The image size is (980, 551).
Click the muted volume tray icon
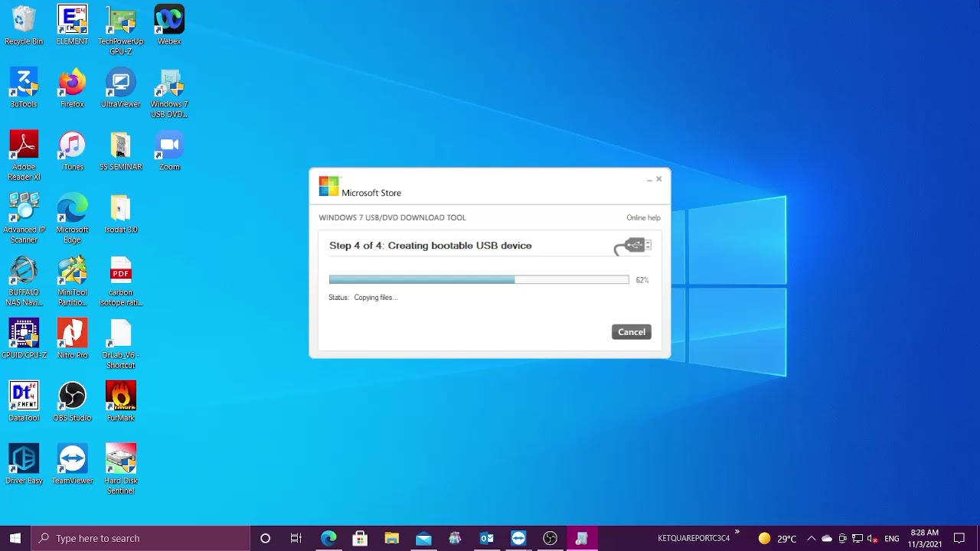873,538
